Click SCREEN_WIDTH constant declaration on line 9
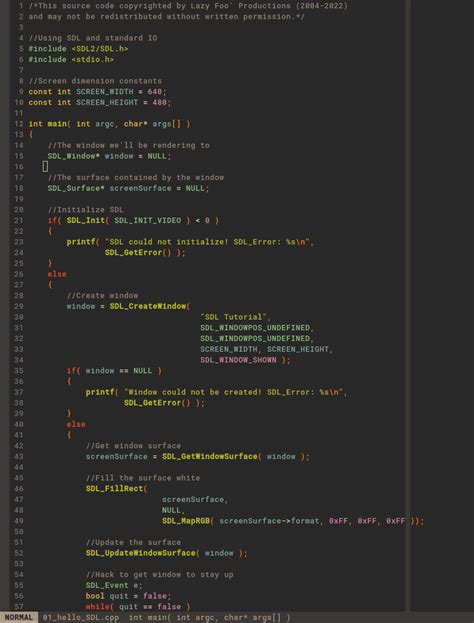Viewport: 474px width, 623px height. tap(97, 91)
